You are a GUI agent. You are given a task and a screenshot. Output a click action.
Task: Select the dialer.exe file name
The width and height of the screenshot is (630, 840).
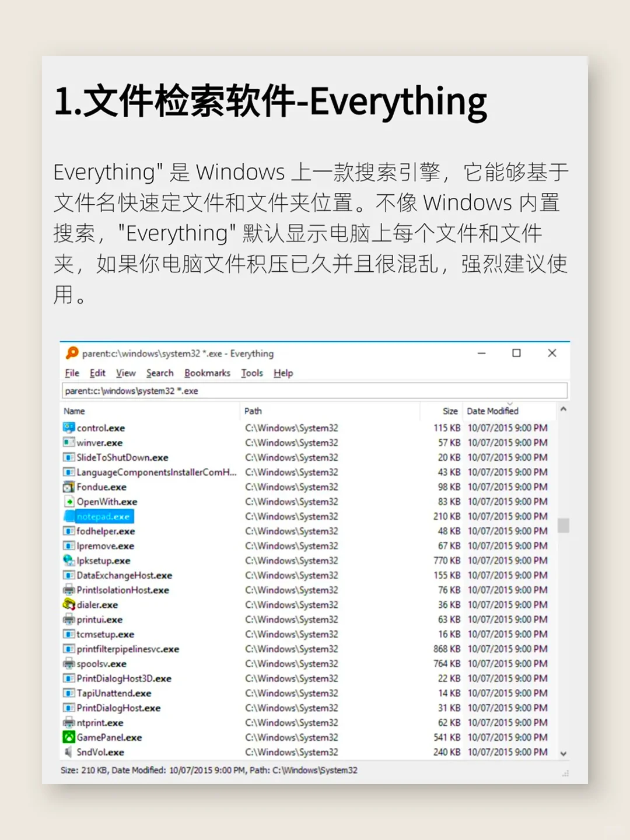pyautogui.click(x=97, y=605)
